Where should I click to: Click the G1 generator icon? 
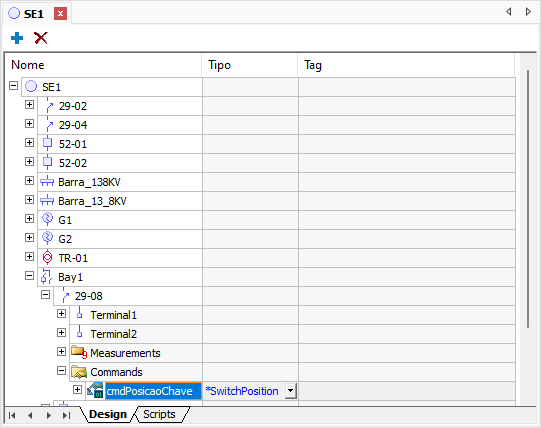pos(47,219)
